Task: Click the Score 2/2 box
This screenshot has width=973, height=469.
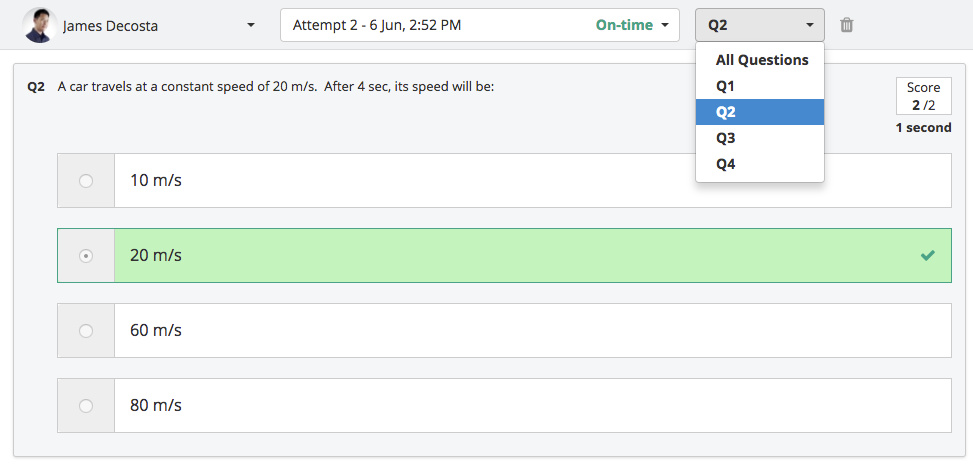Action: 923,96
